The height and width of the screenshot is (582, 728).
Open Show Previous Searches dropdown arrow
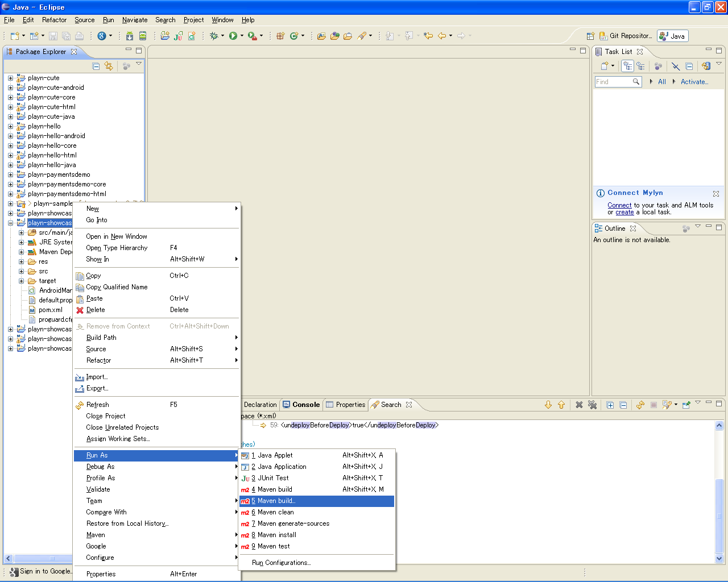tap(676, 405)
